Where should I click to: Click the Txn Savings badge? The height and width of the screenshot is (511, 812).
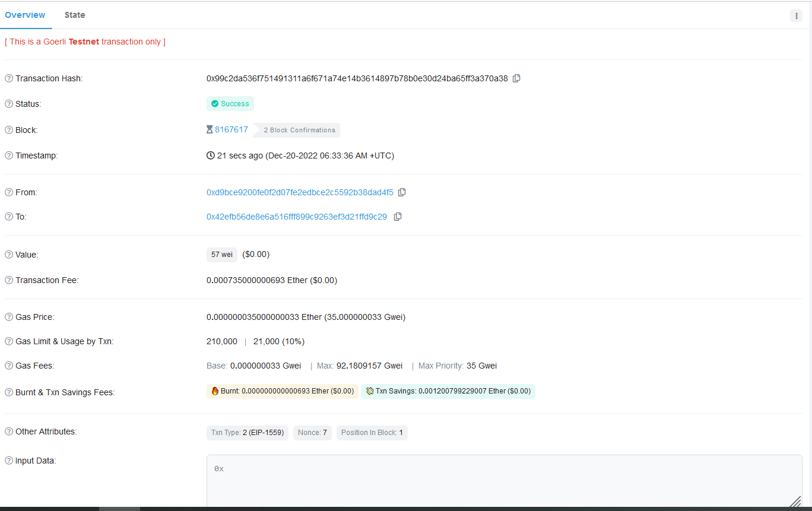point(448,391)
